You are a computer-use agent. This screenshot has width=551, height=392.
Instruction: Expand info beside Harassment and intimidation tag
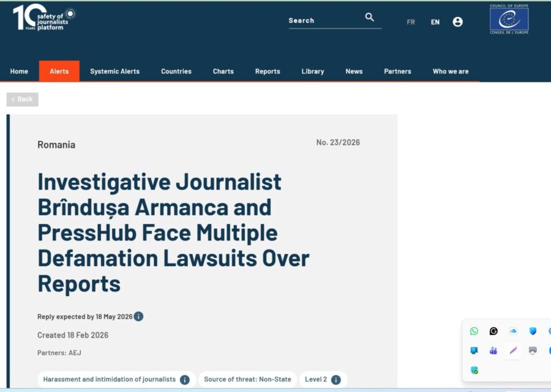(184, 380)
